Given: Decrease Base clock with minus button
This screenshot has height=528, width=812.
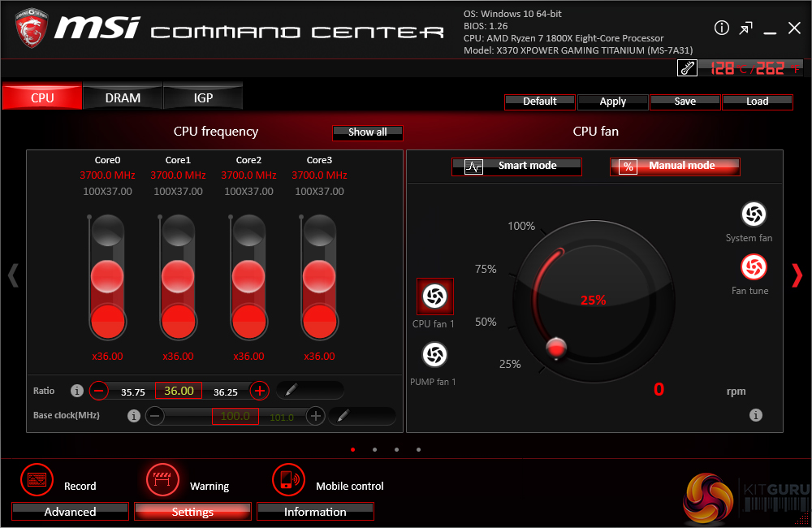Looking at the screenshot, I should 155,416.
